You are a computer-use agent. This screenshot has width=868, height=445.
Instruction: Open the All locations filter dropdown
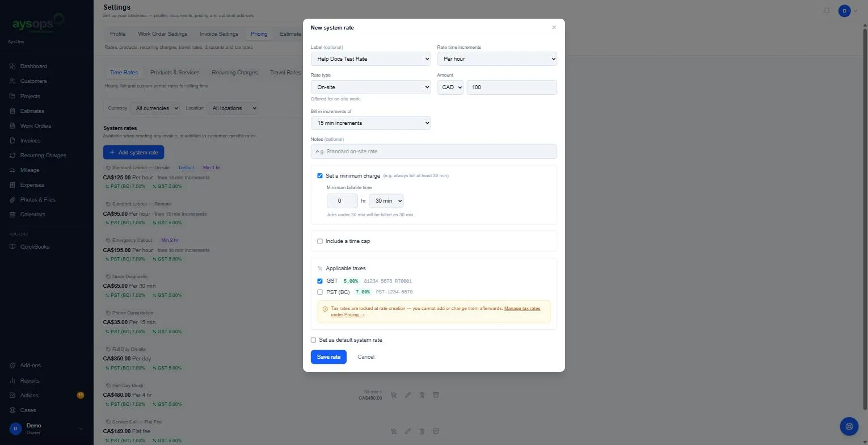point(231,108)
